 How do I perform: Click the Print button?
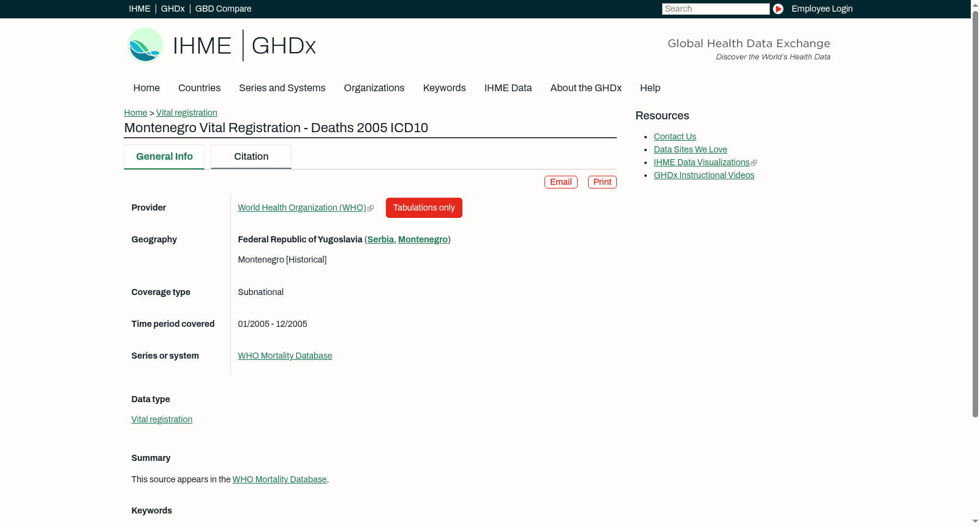coord(602,182)
